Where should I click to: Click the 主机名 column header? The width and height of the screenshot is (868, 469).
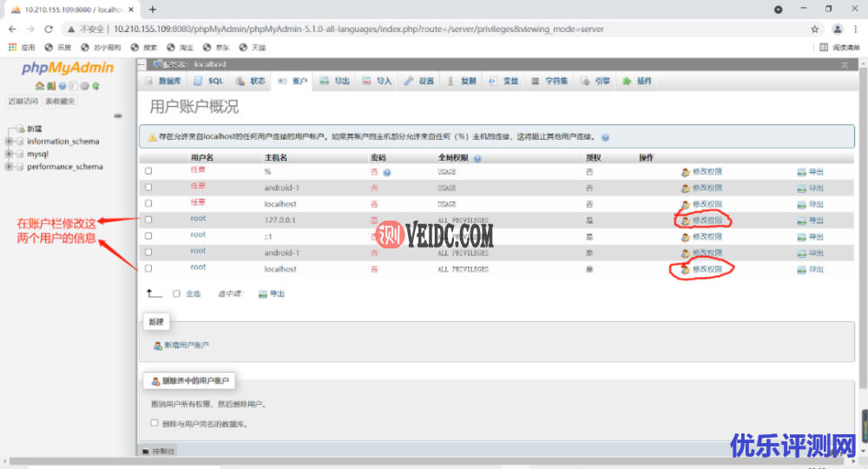click(x=276, y=158)
